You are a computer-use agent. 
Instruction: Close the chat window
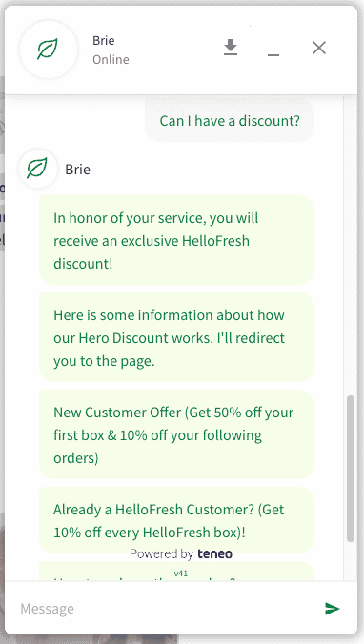319,48
